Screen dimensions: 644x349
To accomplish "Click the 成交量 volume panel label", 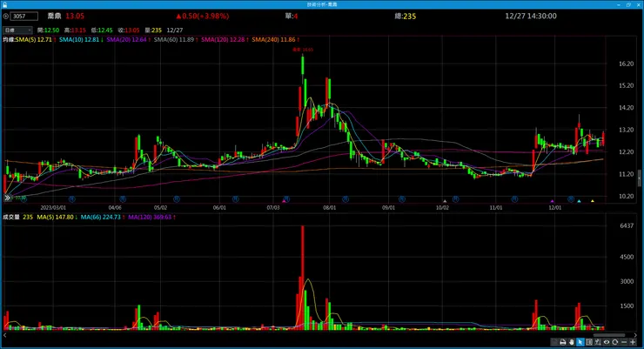I will click(x=11, y=218).
